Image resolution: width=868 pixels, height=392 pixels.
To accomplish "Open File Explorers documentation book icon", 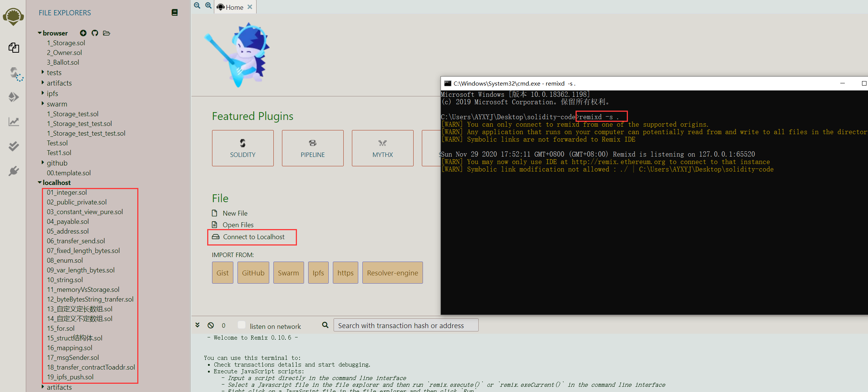I will pyautogui.click(x=175, y=13).
